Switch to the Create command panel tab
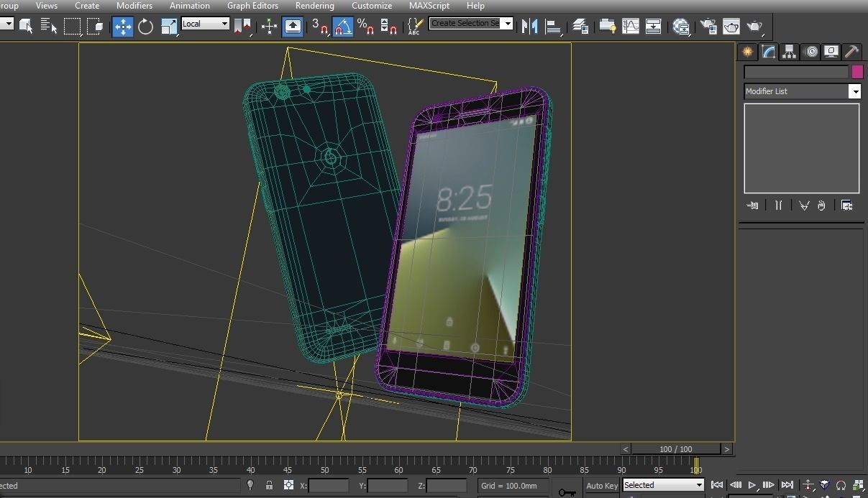This screenshot has height=498, width=868. 748,52
